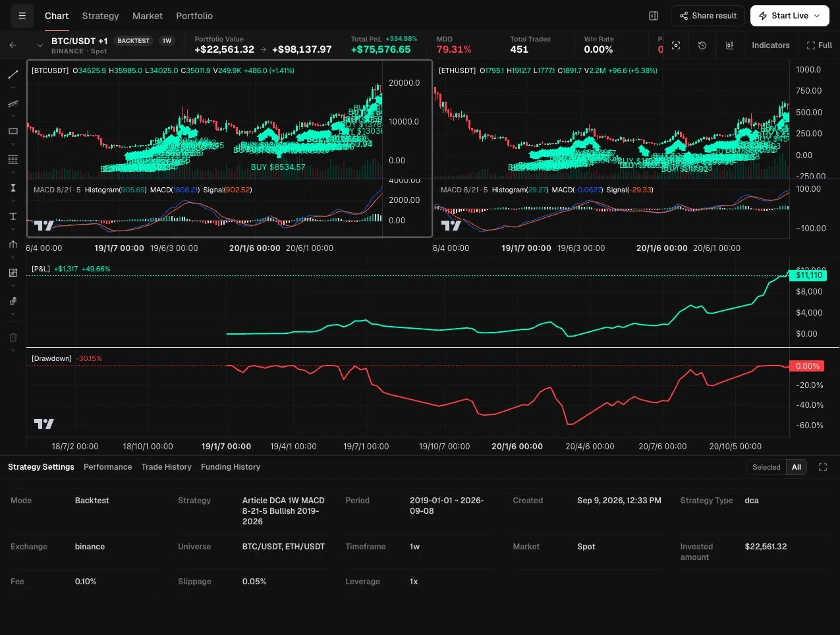Image resolution: width=840 pixels, height=635 pixels.
Task: Open the chart type candlestick icon
Action: coord(730,45)
